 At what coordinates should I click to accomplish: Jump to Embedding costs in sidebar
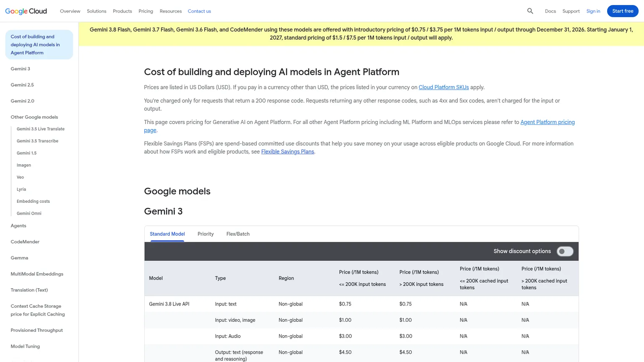point(33,202)
